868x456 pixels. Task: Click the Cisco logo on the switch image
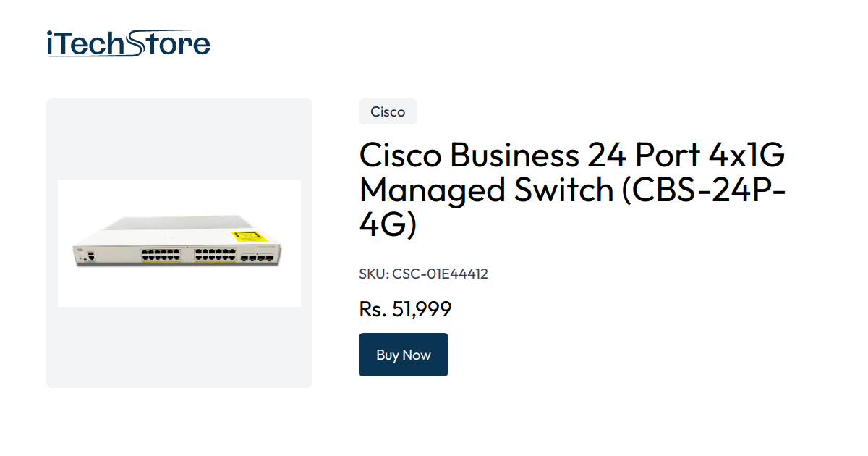pos(82,251)
